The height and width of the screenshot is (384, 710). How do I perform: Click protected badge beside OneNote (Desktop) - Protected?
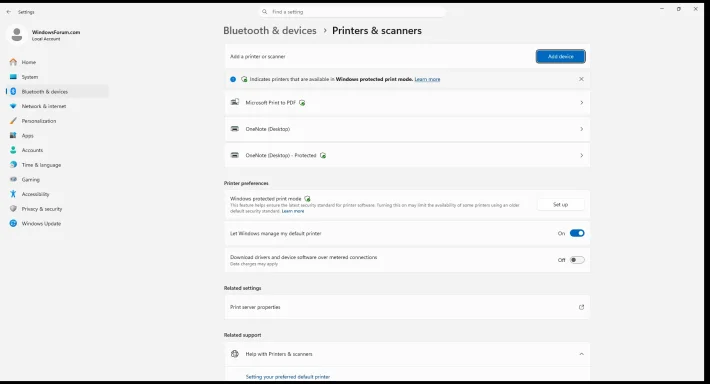click(323, 155)
